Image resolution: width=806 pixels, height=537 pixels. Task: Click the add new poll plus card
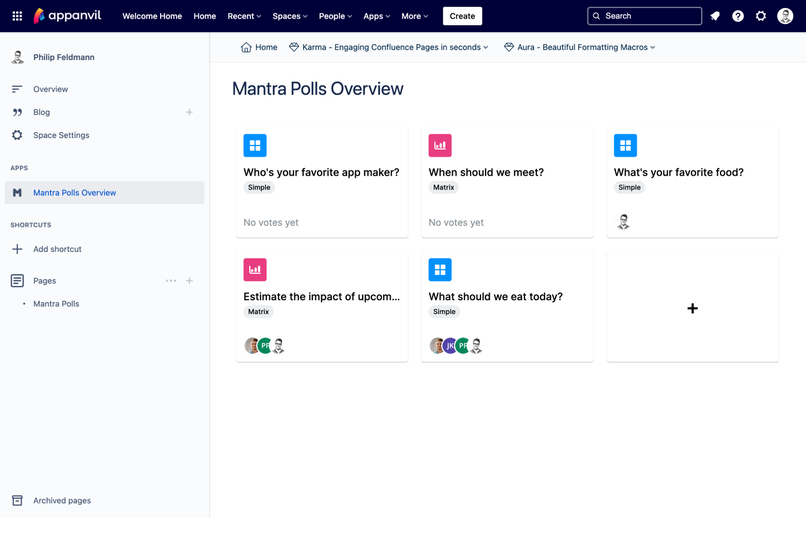692,308
